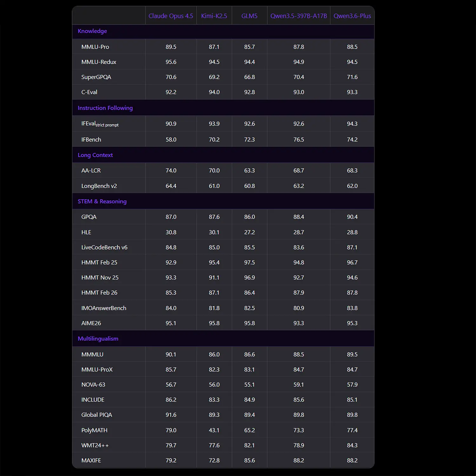Screen dimensions: 476x476
Task: Click the WMT24++ row label
Action: click(x=95, y=446)
